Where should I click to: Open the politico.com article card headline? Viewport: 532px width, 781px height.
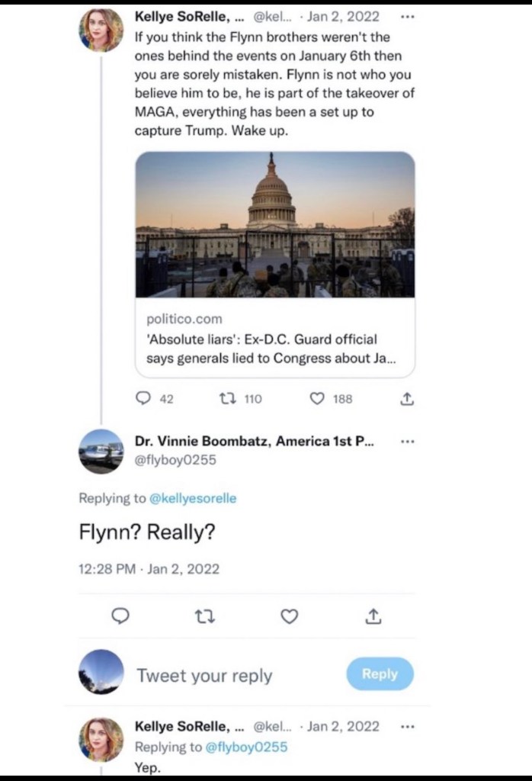262,349
